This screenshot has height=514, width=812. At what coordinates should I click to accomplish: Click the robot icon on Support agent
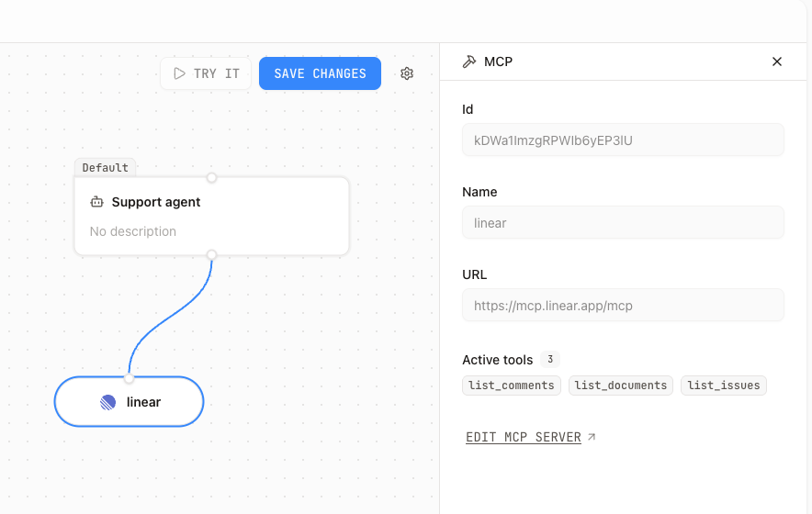click(96, 202)
